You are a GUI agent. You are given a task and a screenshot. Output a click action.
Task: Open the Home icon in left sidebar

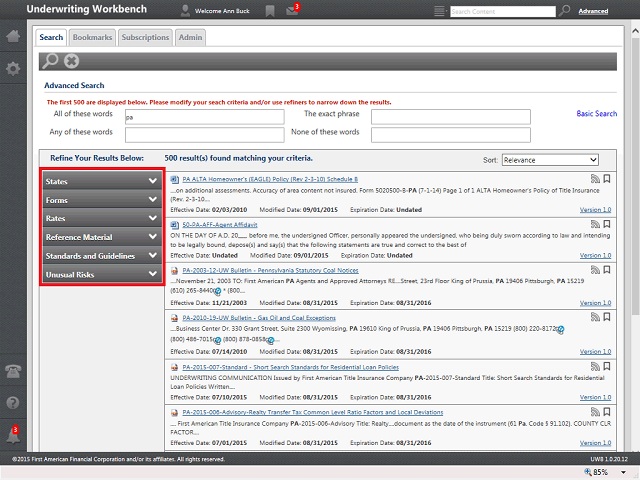13,36
